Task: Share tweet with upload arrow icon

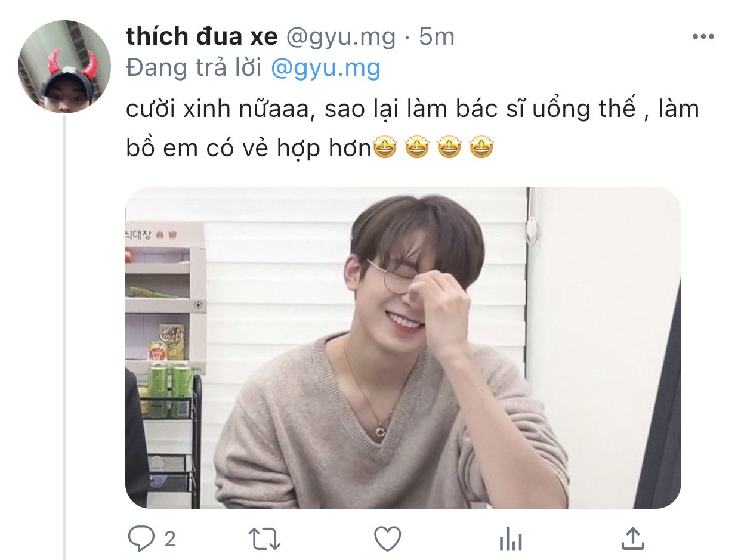Action: click(x=633, y=539)
